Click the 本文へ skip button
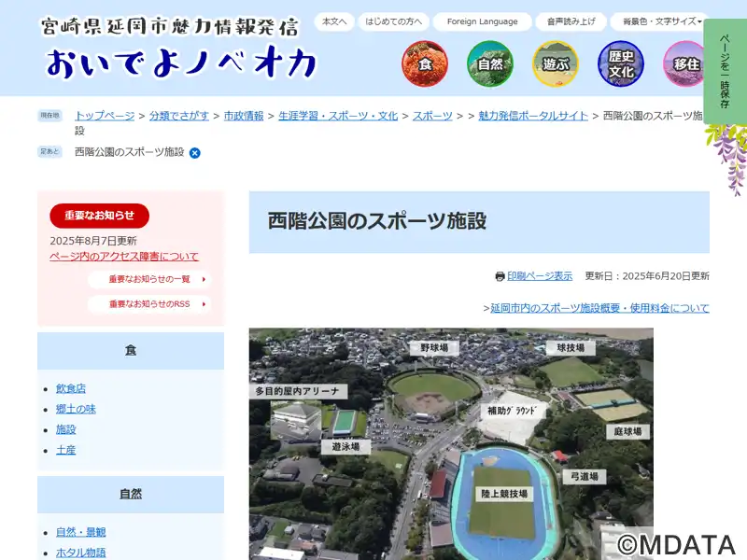The image size is (747, 560). click(334, 21)
